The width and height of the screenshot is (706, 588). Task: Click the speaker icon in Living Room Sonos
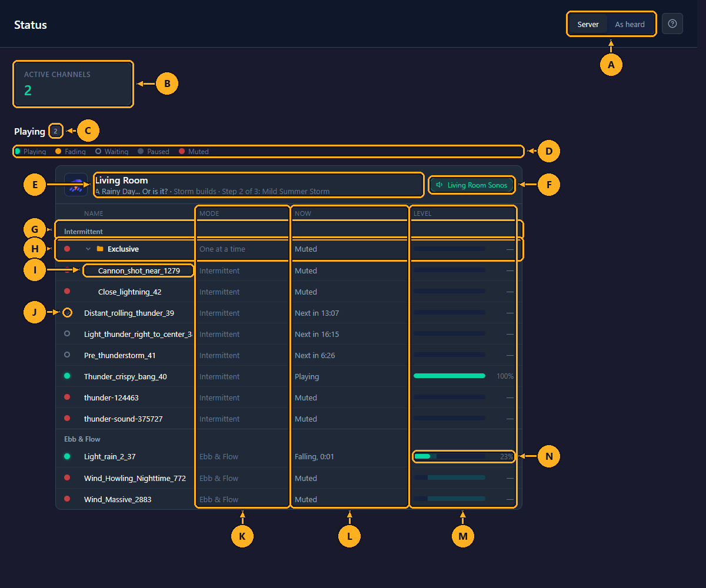tap(439, 185)
